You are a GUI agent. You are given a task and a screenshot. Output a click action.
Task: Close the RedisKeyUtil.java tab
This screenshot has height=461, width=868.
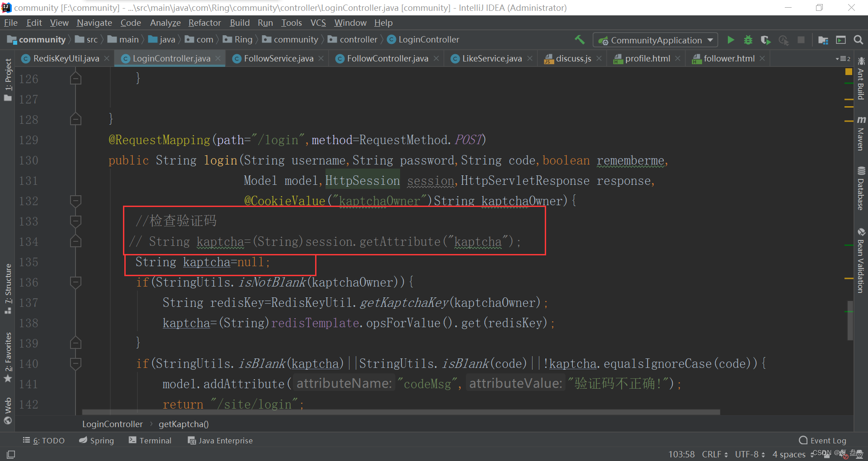point(107,59)
